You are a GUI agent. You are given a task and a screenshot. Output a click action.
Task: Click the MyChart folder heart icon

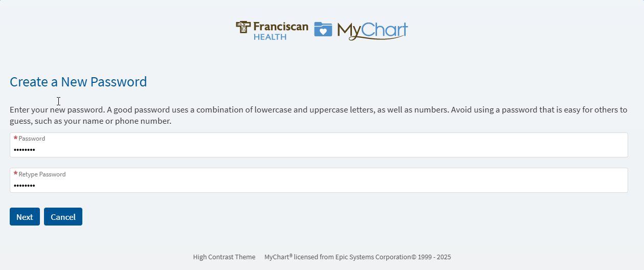pos(323,30)
